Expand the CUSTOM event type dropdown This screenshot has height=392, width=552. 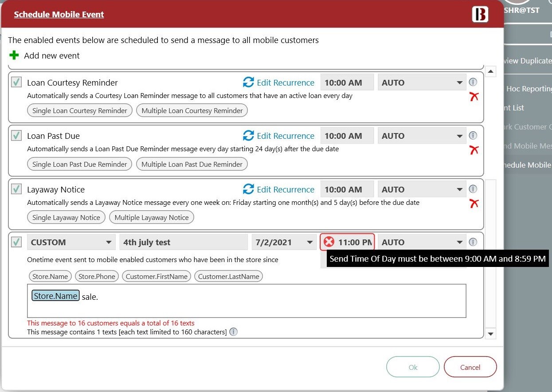pyautogui.click(x=71, y=242)
